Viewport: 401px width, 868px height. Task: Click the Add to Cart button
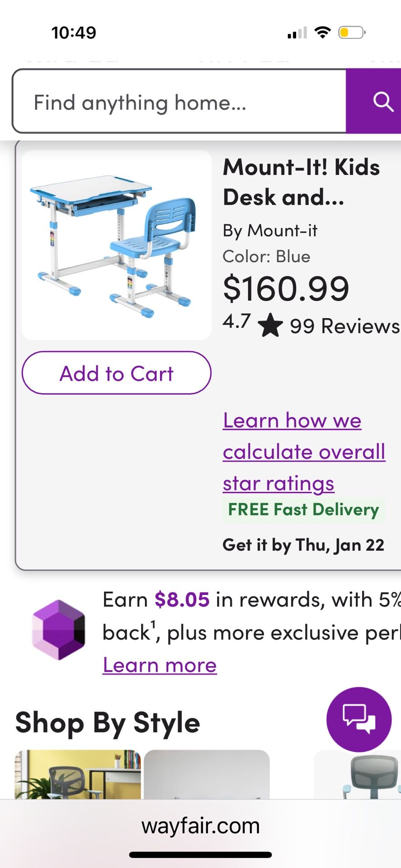(x=116, y=373)
